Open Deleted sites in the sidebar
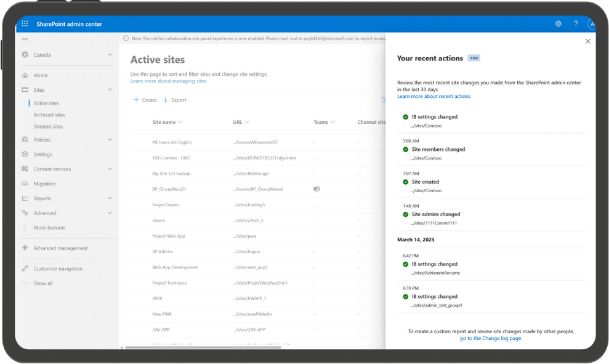The height and width of the screenshot is (364, 609). click(x=48, y=126)
